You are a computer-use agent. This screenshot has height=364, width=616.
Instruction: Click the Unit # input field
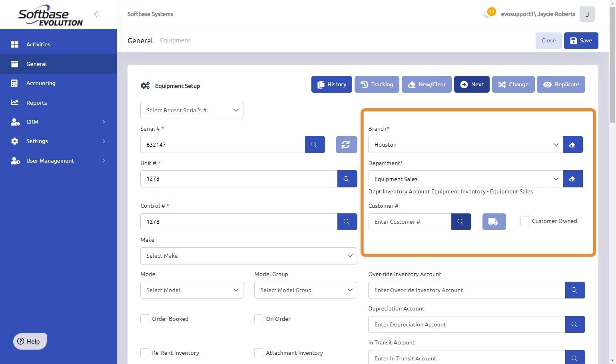coord(239,179)
